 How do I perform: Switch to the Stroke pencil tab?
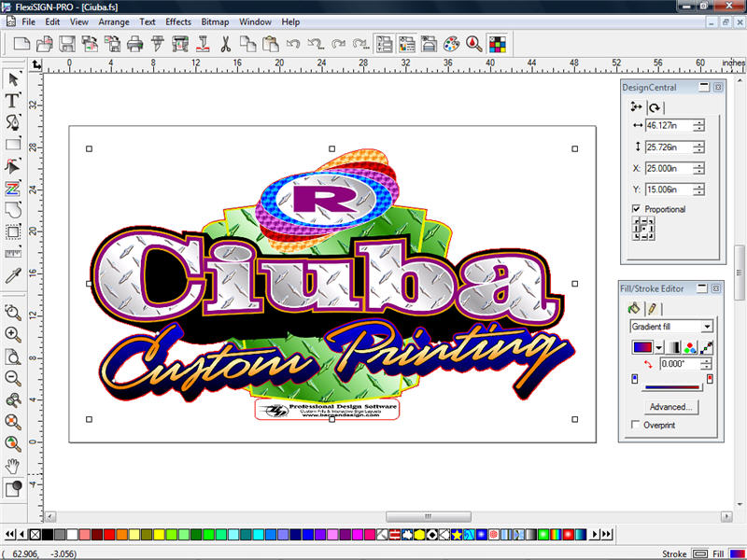tap(651, 308)
